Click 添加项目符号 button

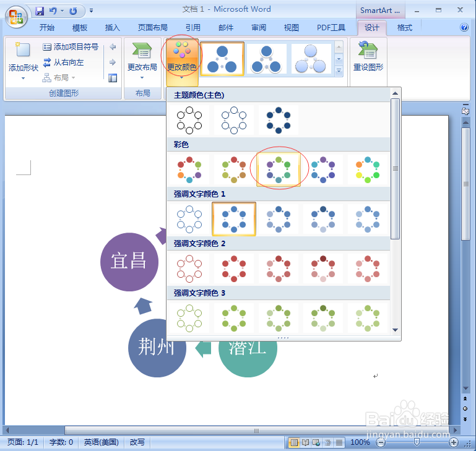(x=71, y=47)
